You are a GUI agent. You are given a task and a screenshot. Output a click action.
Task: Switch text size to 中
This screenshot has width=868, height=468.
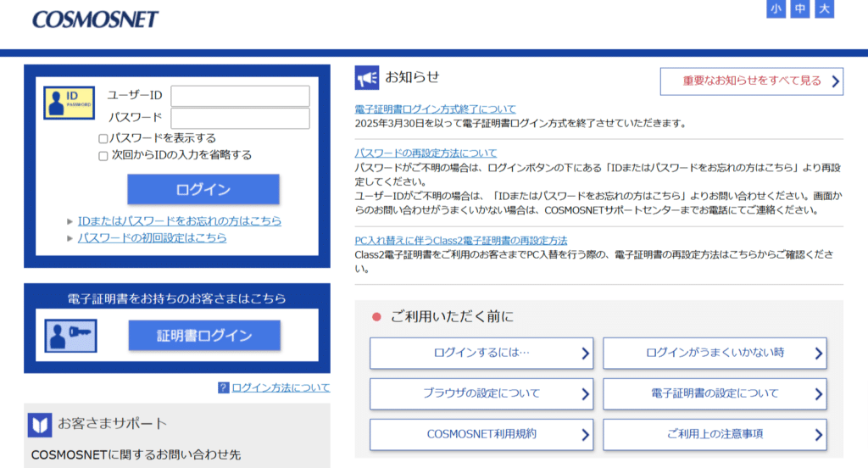click(799, 9)
